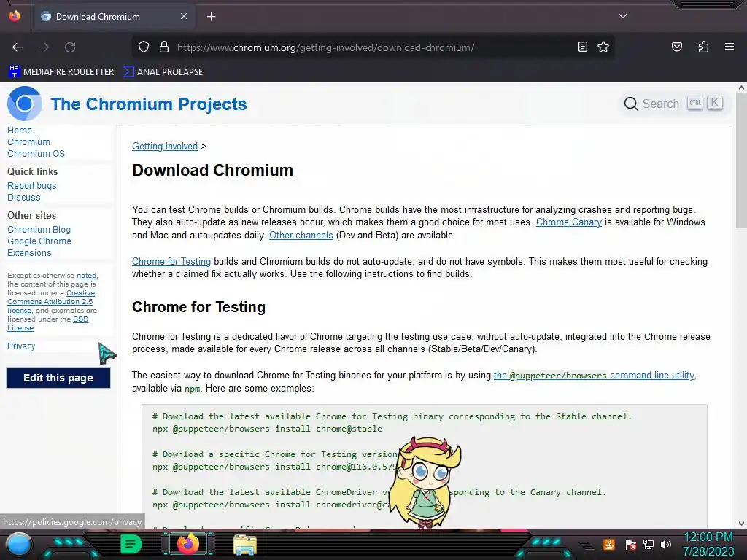Open the @puppeteer/browsers command-line utility link
747x560 pixels.
pos(595,376)
